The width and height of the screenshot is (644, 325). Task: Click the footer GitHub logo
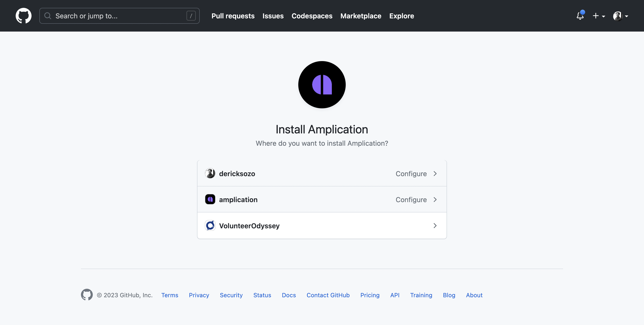87,295
